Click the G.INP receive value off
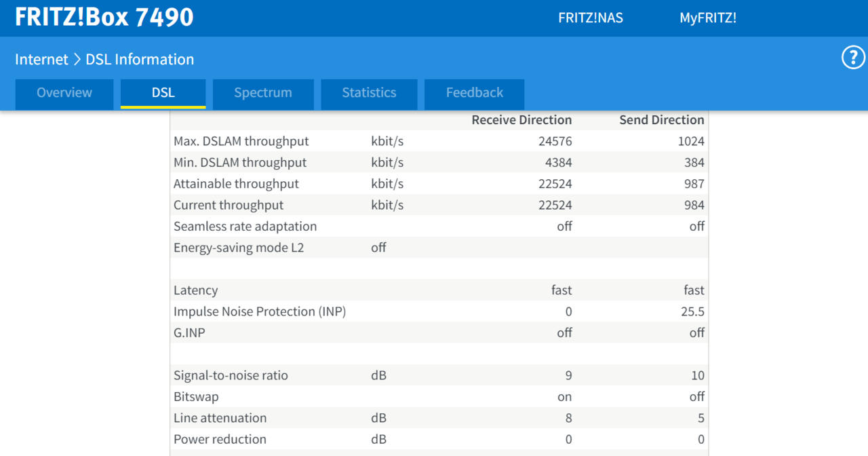The image size is (868, 456). (564, 332)
